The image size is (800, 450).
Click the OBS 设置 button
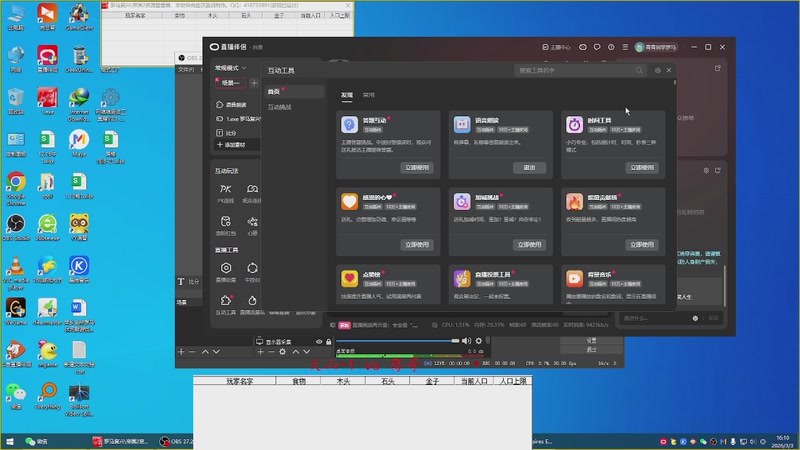(591, 340)
